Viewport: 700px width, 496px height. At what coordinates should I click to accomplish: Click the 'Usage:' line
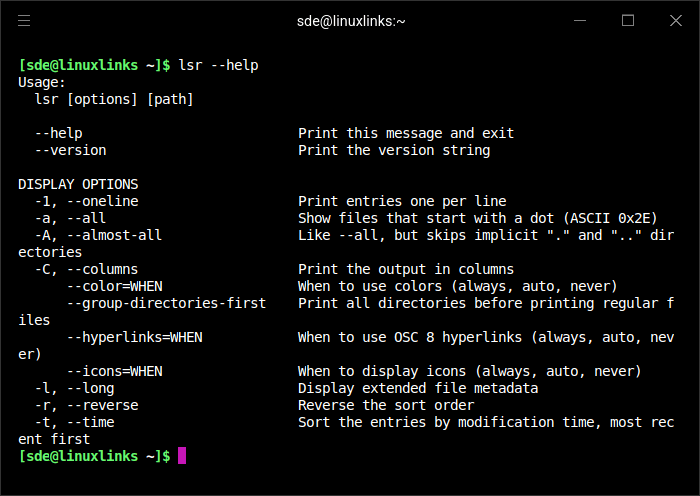coord(42,82)
